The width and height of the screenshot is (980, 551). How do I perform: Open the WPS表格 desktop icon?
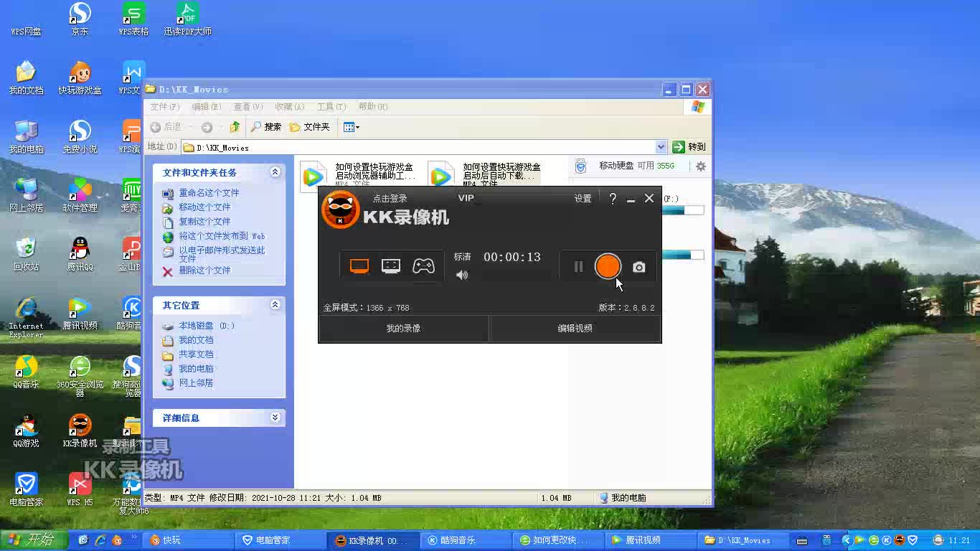pos(133,19)
